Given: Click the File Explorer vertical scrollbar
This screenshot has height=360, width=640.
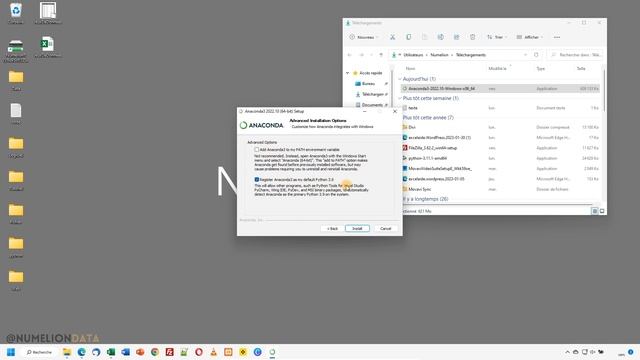Looking at the screenshot, I should pos(604,92).
